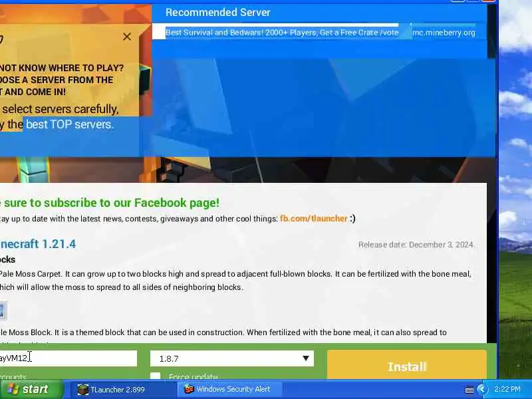Click the Recommended Server heading
Screen dimensions: 532x399
[218, 13]
